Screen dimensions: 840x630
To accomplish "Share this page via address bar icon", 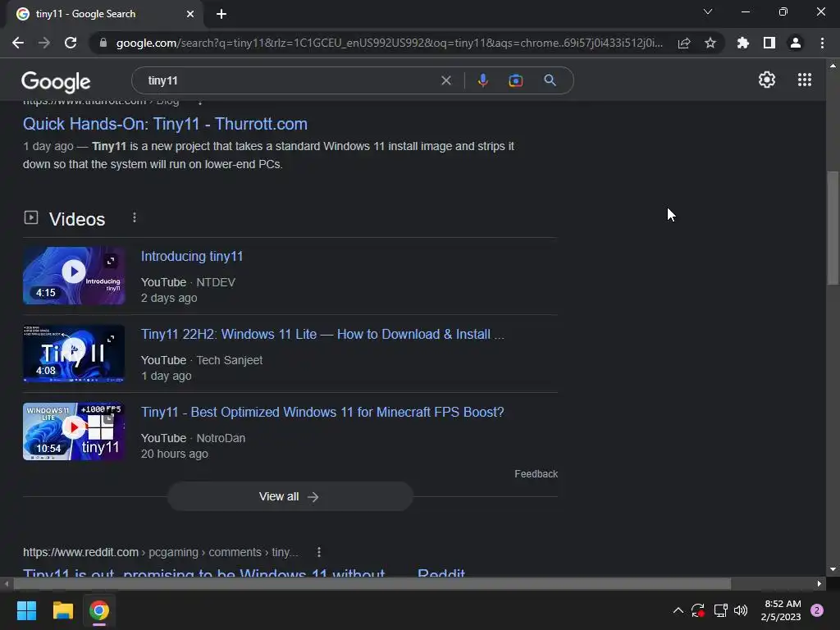I will [x=684, y=43].
